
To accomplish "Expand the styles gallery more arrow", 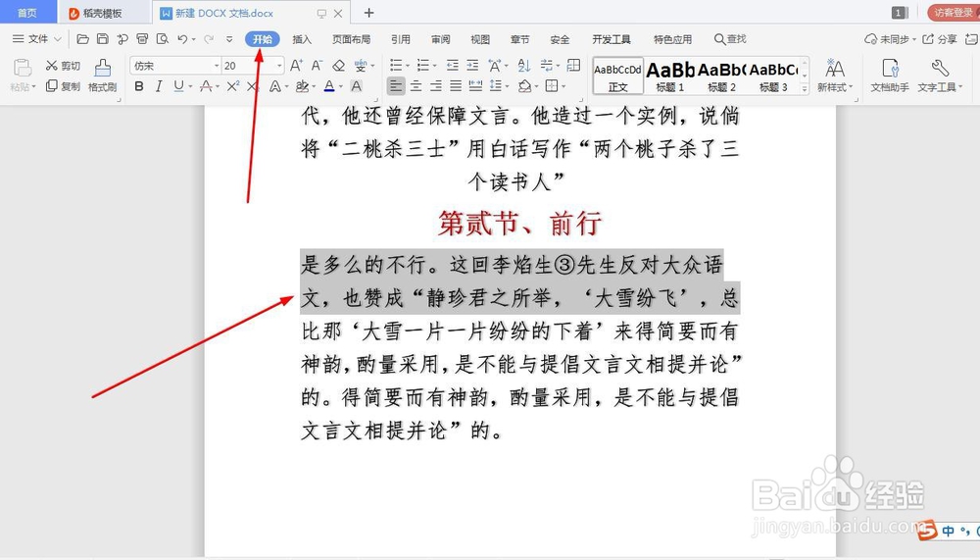I will (x=805, y=89).
